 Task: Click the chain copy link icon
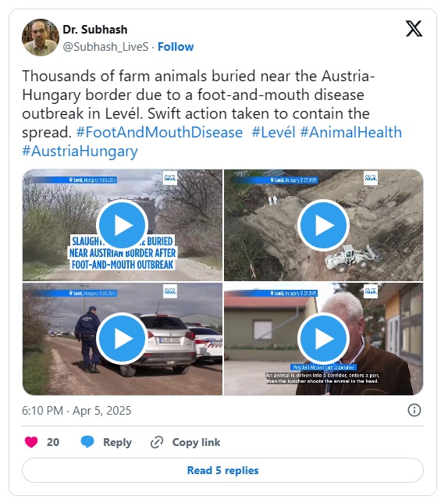157,442
